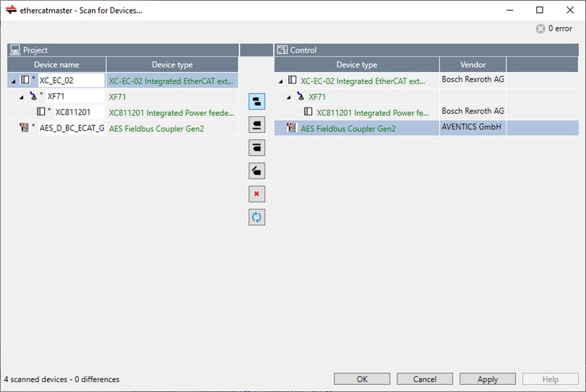Click the XF71 port icon in Control

(x=301, y=96)
